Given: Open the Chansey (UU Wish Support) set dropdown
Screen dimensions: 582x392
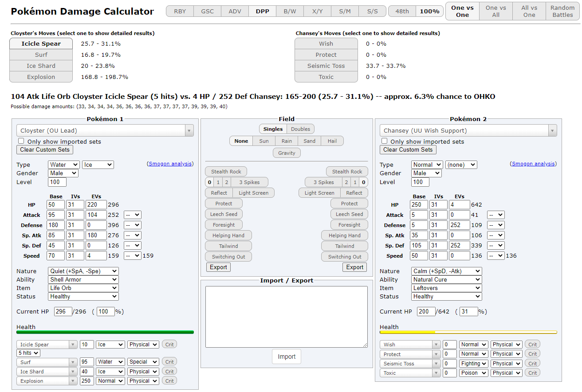Looking at the screenshot, I should [468, 130].
